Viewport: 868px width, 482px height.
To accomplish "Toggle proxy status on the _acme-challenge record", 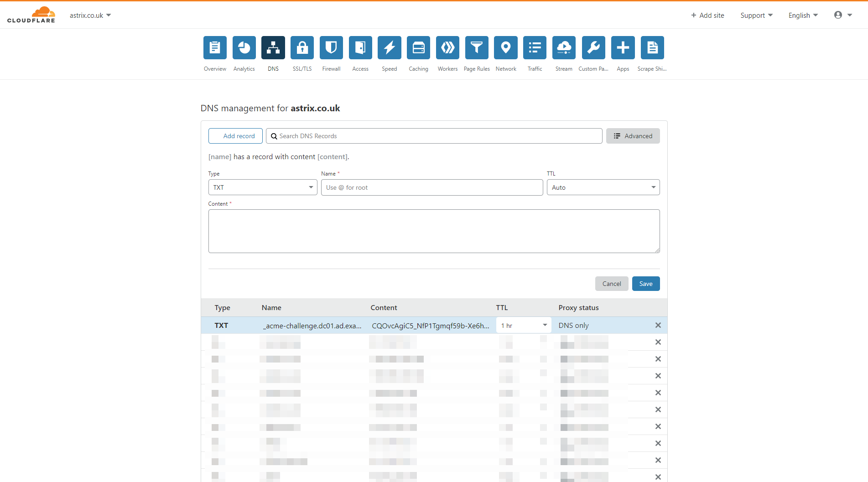I will click(x=573, y=325).
